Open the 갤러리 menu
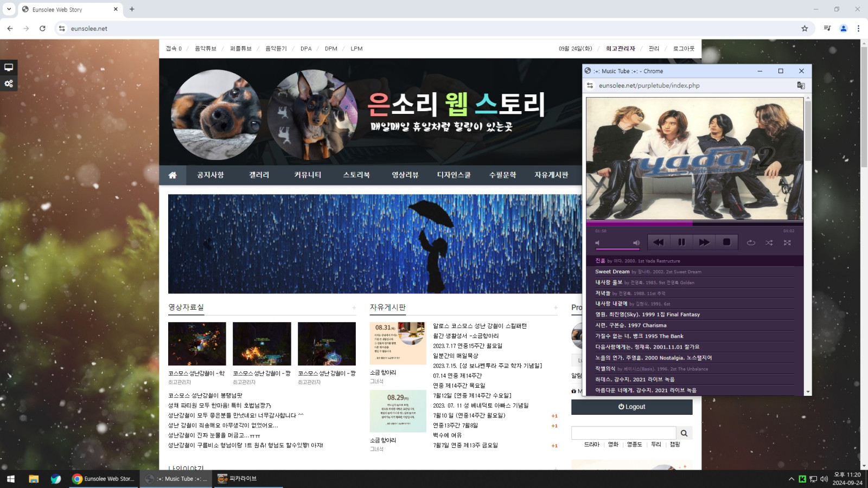 click(x=259, y=175)
